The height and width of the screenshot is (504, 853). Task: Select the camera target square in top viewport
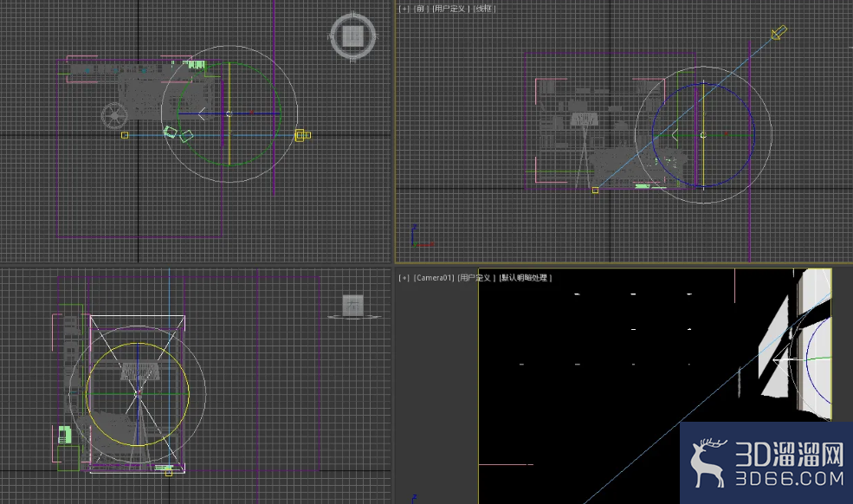(125, 135)
